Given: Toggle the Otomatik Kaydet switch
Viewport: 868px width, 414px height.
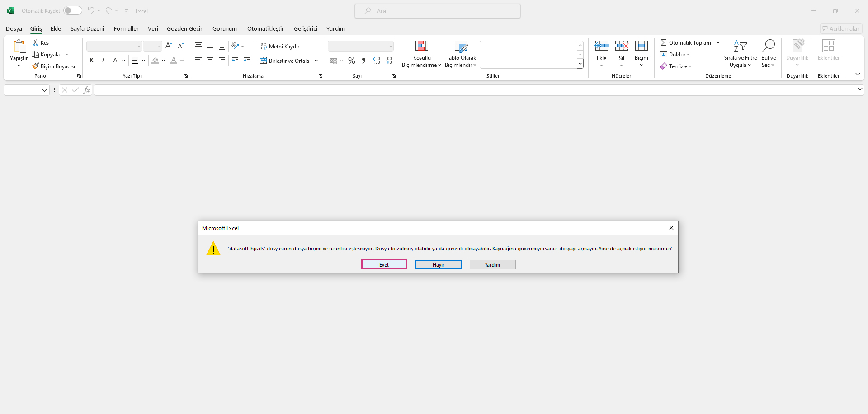Looking at the screenshot, I should [72, 10].
